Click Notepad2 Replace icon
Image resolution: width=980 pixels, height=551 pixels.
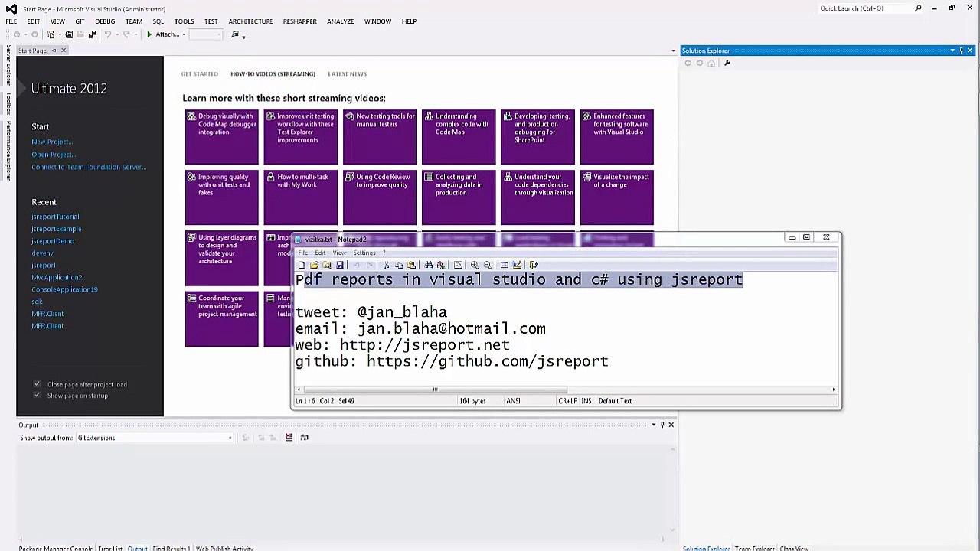coord(441,265)
